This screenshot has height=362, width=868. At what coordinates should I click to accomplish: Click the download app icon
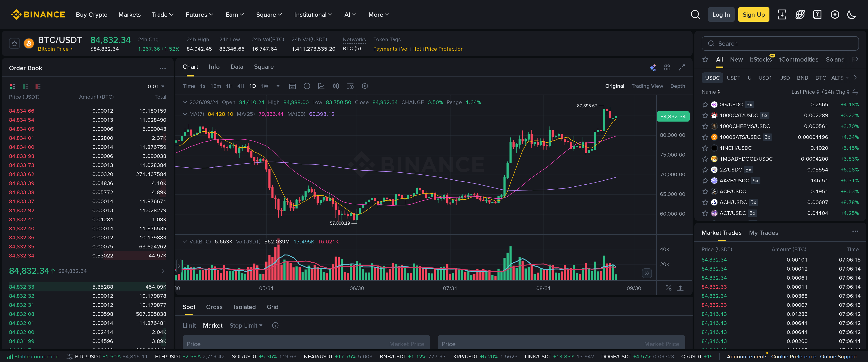[x=782, y=14]
